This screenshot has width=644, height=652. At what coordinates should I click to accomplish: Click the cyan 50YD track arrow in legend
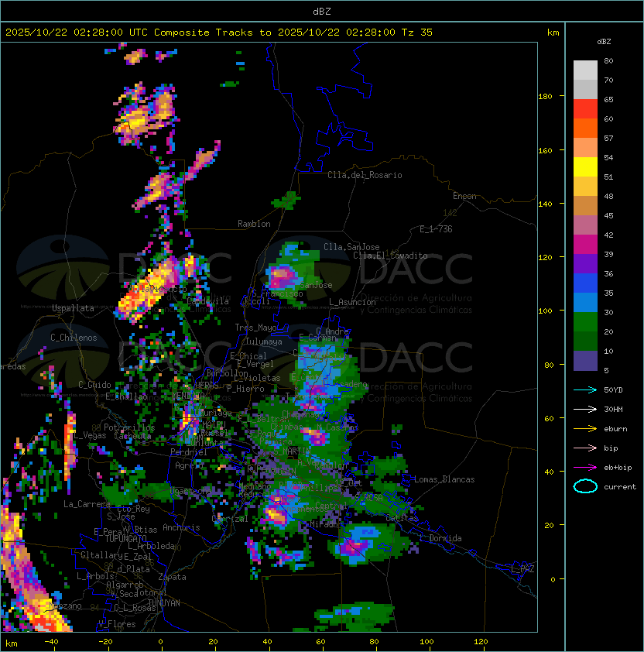click(585, 390)
